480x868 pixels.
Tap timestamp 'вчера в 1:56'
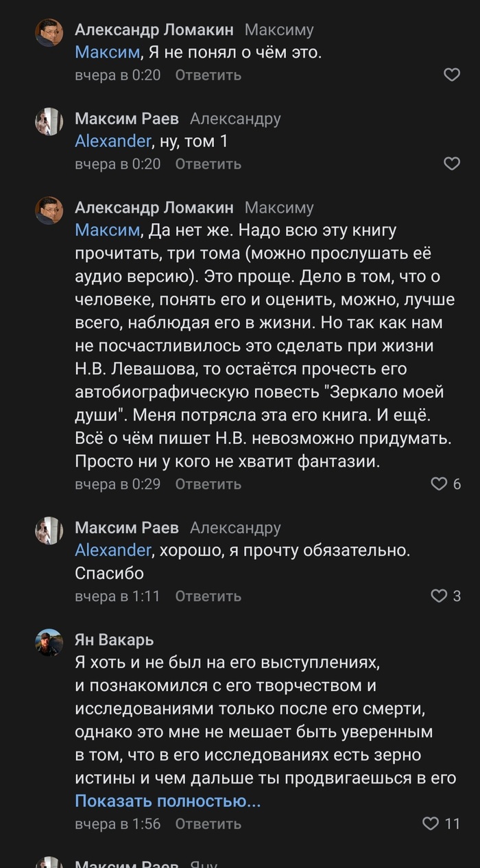click(x=117, y=823)
